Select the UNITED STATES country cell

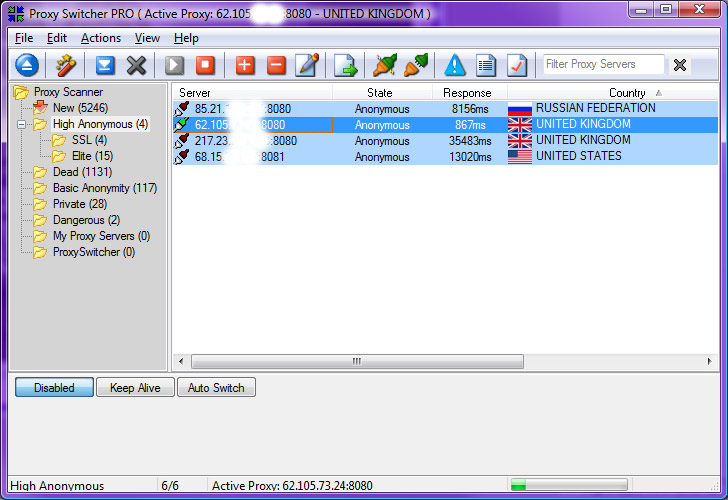578,156
